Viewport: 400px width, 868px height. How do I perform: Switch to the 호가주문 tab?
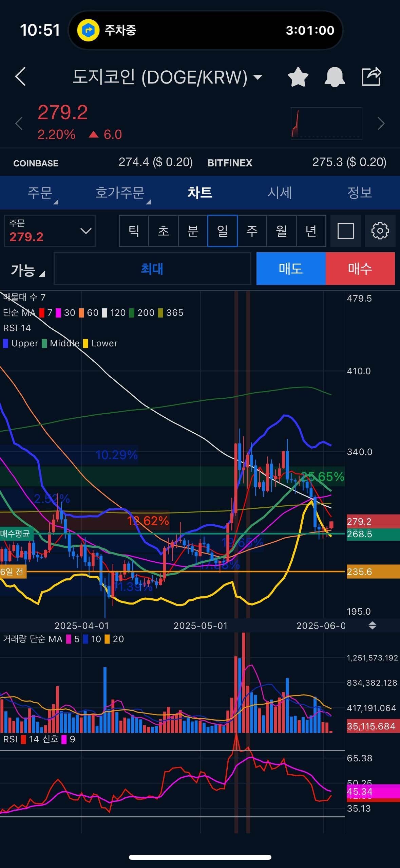(120, 193)
